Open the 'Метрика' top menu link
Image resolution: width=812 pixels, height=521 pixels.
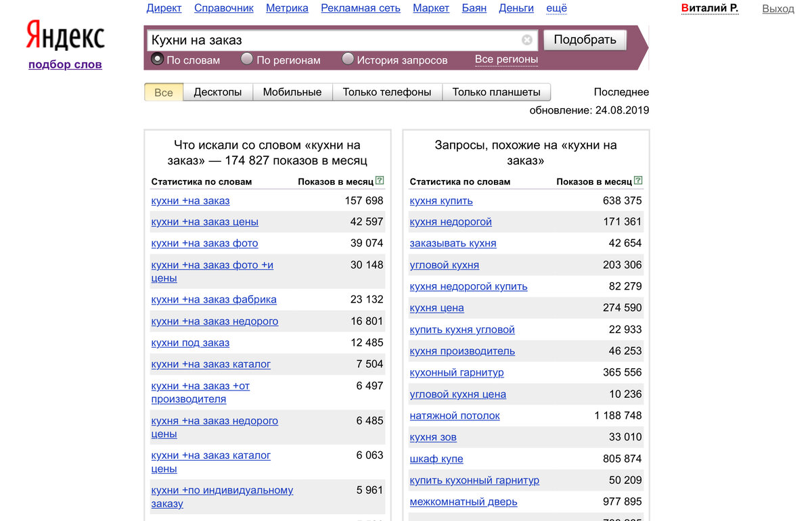point(287,8)
